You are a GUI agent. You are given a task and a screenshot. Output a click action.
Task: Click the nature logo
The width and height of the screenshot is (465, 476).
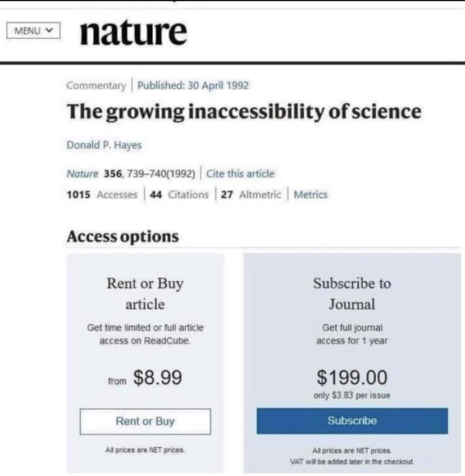(x=133, y=32)
